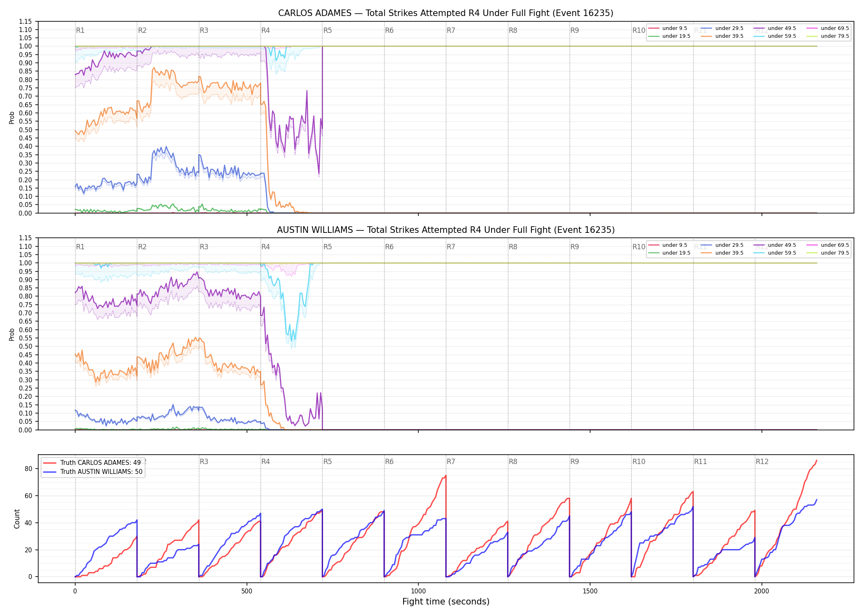
Task: Click R12 round marker in the Count chart
Action: [x=762, y=462]
